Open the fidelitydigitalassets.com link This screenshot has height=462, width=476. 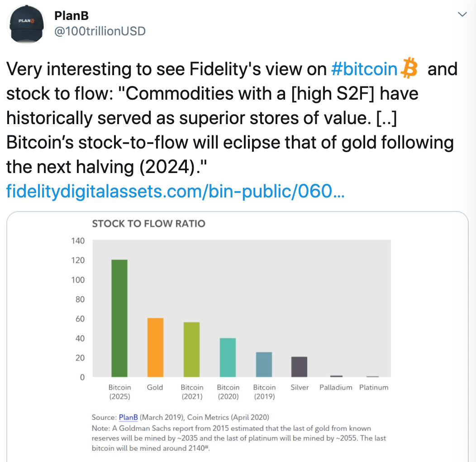point(175,191)
